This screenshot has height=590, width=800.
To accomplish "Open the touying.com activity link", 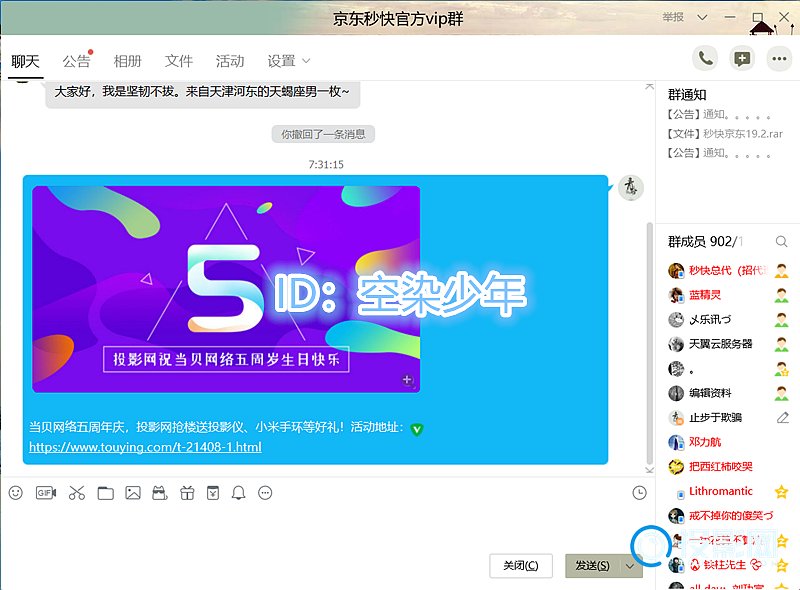I will coord(145,447).
